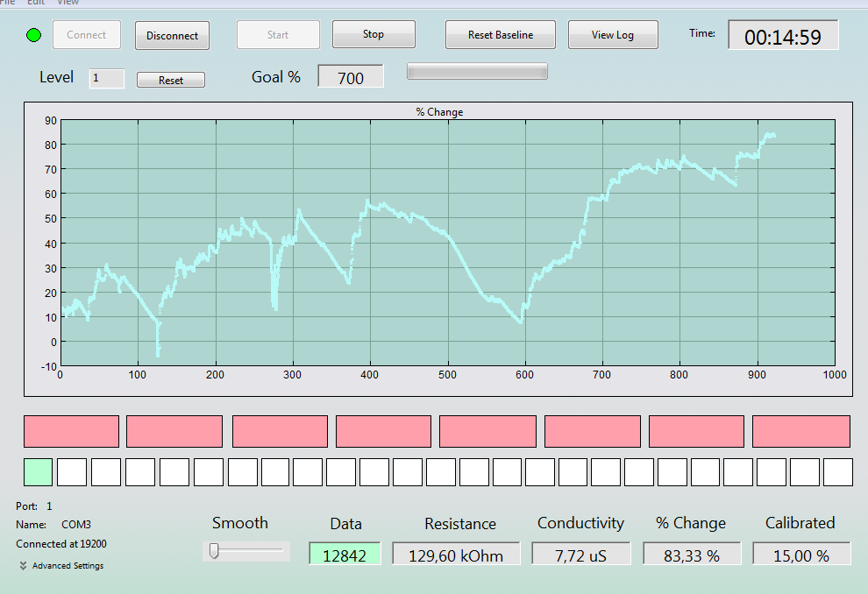Click the Time display 00:14:59
Image resolution: width=868 pixels, height=594 pixels.
tap(783, 35)
